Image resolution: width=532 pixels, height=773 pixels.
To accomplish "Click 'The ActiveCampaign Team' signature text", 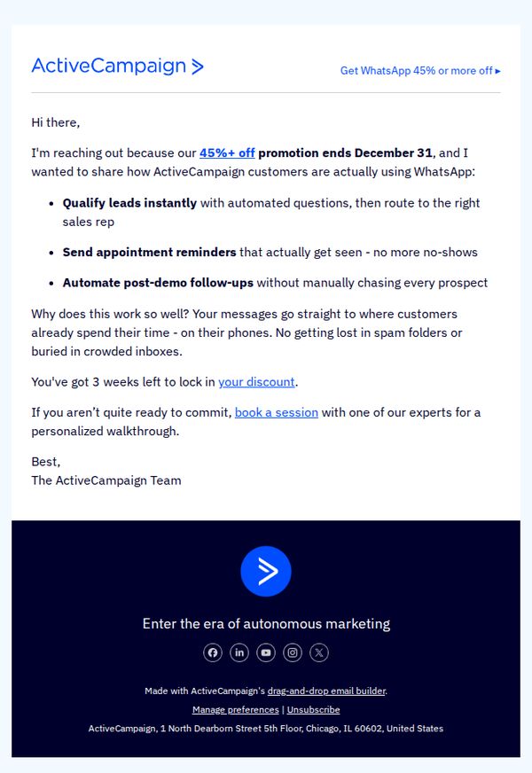I will pos(106,480).
